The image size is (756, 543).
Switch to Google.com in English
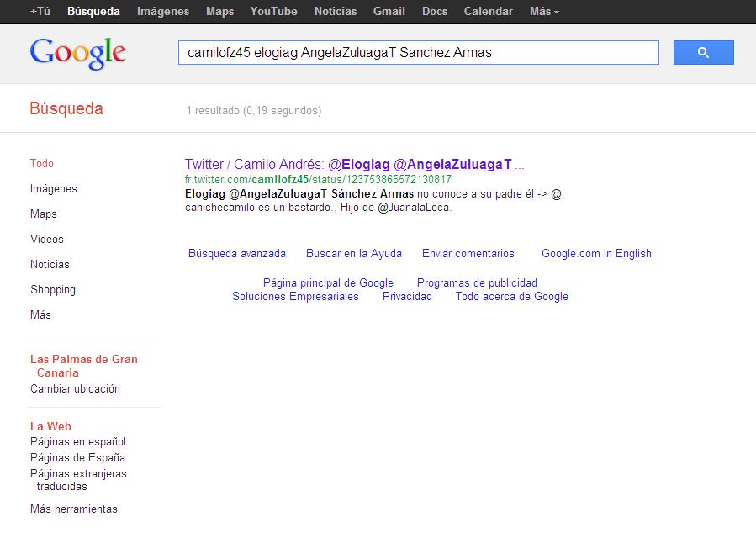click(x=596, y=254)
